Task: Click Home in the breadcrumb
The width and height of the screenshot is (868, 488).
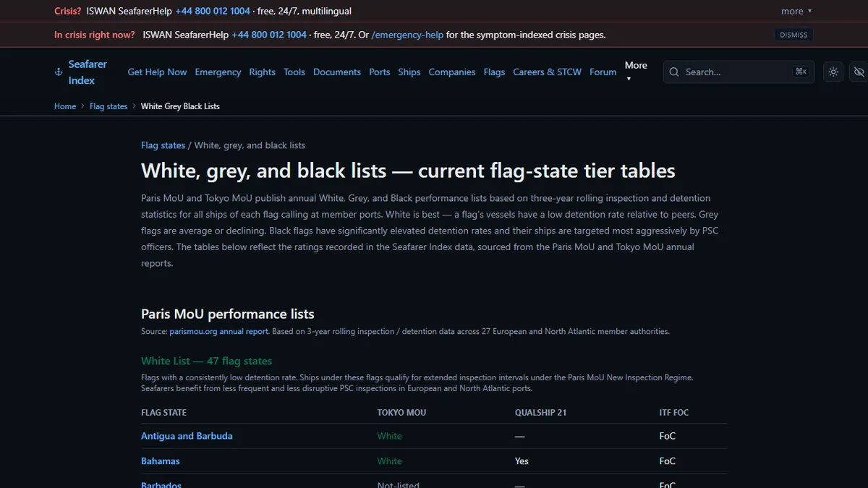Action: (x=65, y=106)
